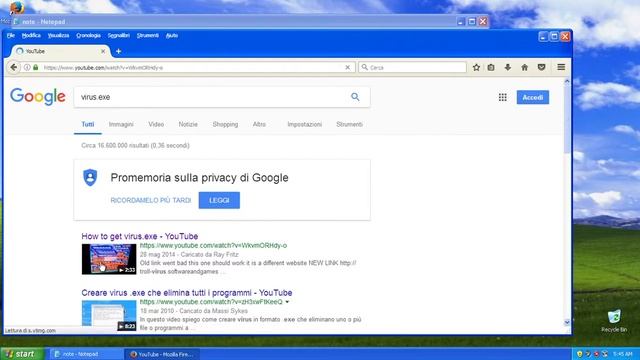This screenshot has width=640, height=360.
Task: Open the Strumenti menu in menu bar
Action: 148,36
